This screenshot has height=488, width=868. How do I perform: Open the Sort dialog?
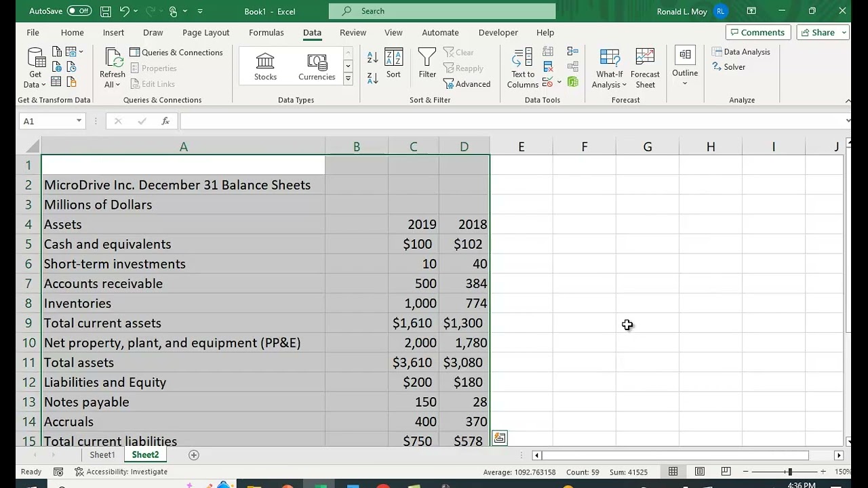pyautogui.click(x=393, y=64)
